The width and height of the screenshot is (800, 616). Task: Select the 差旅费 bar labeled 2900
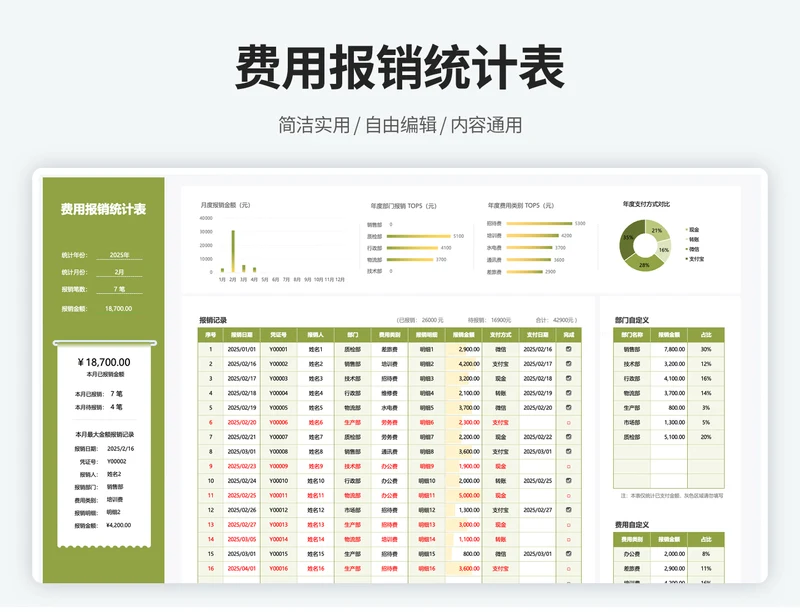click(x=524, y=272)
